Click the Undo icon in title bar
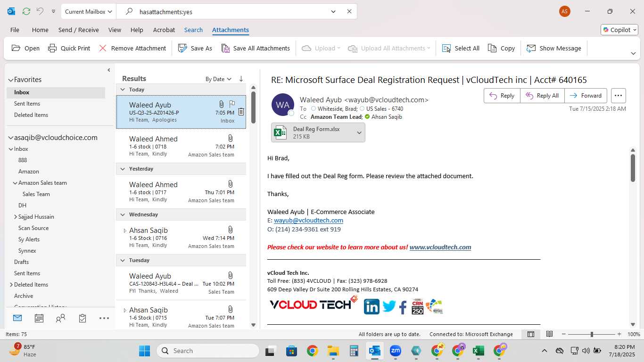This screenshot has height=362, width=644. (x=40, y=11)
